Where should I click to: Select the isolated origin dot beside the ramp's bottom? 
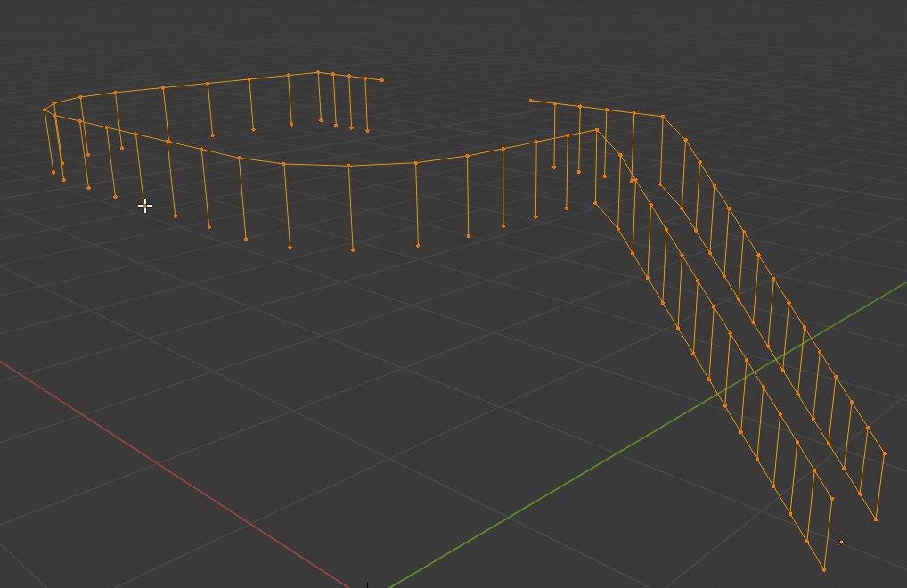click(841, 542)
